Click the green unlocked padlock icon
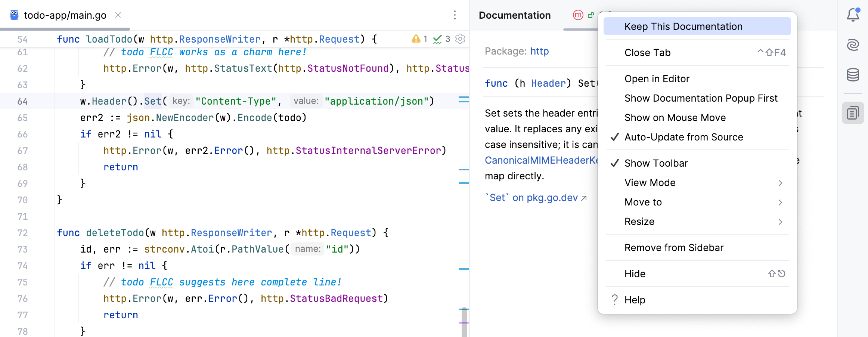Image resolution: width=868 pixels, height=337 pixels. click(591, 15)
